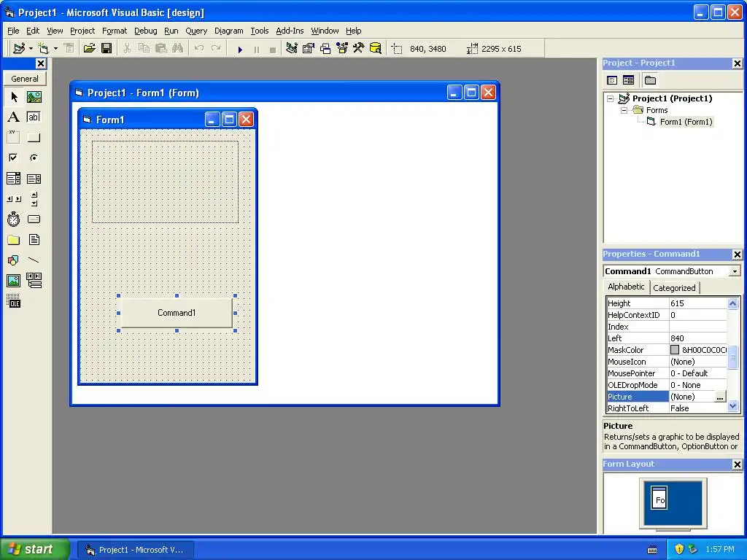The width and height of the screenshot is (747, 560).
Task: Click the Find binoculars icon
Action: pos(178,48)
